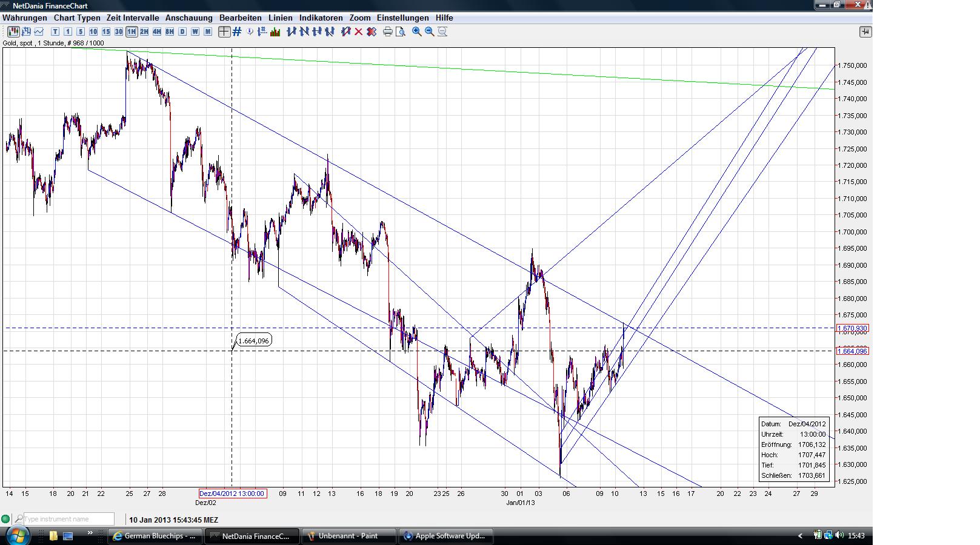Open the Linien menu
The width and height of the screenshot is (980, 545).
pyautogui.click(x=279, y=18)
